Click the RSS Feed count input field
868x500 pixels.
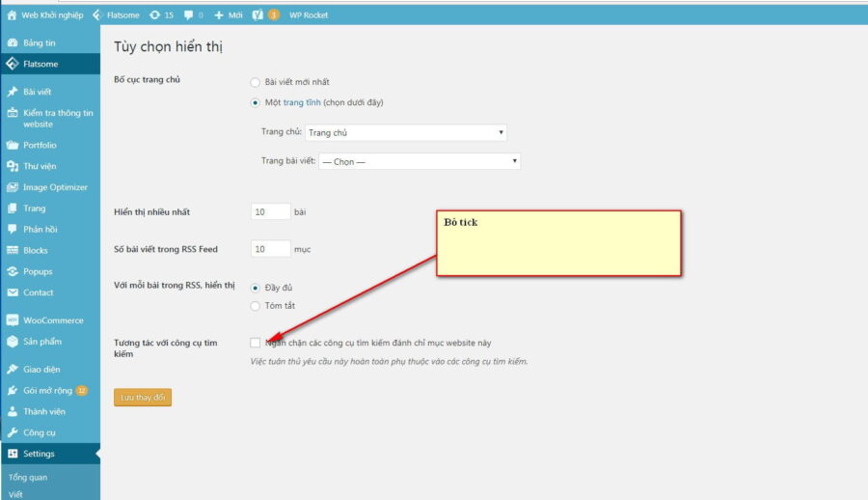coord(271,249)
